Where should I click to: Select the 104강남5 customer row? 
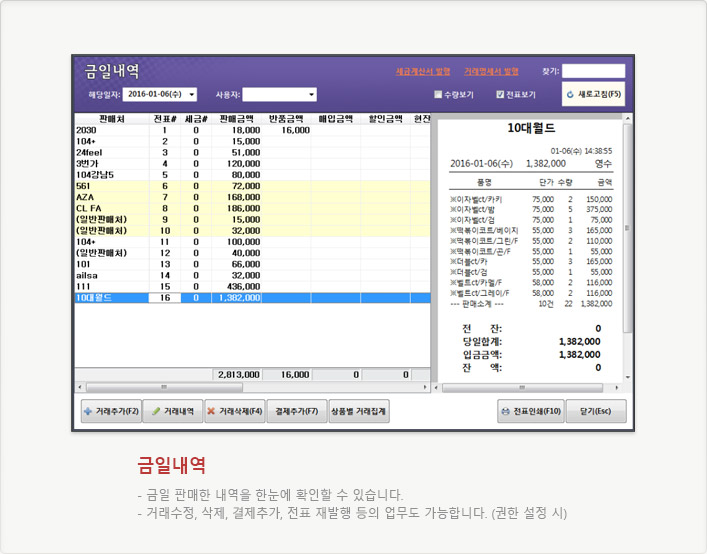(x=252, y=175)
